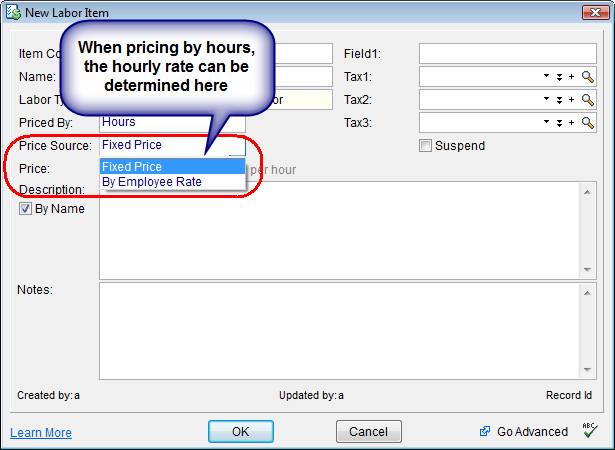615x450 pixels.
Task: Expand the Tax3 double-arrow list
Action: click(x=559, y=122)
